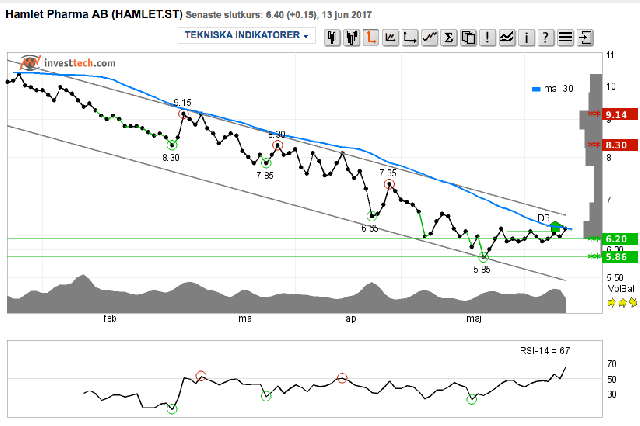Select the small line chart icon
Image resolution: width=640 pixels, height=426 pixels.
[391, 38]
